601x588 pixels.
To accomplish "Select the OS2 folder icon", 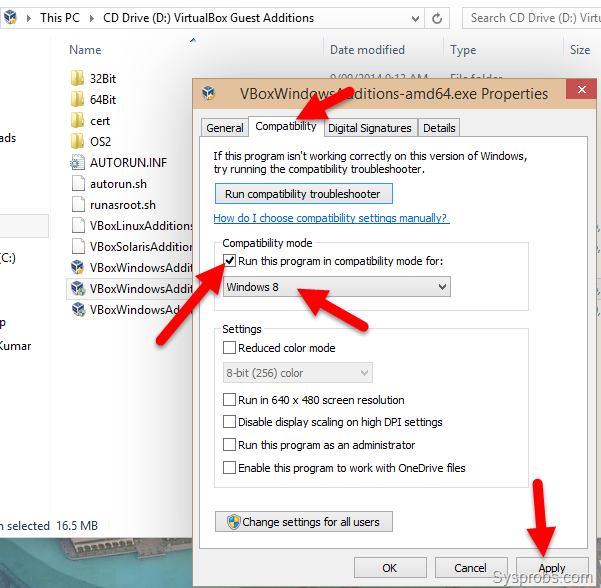I will (x=77, y=141).
